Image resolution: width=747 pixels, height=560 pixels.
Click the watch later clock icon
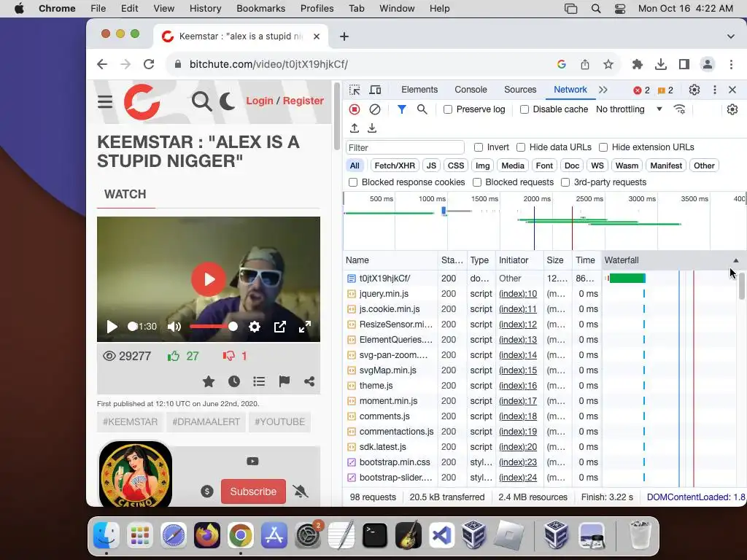(234, 381)
